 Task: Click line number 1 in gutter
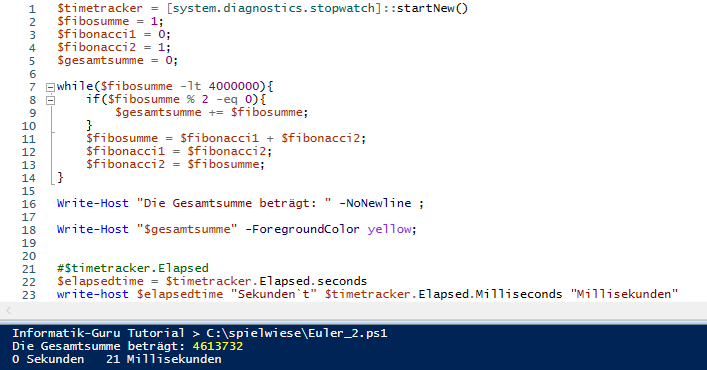(32, 9)
